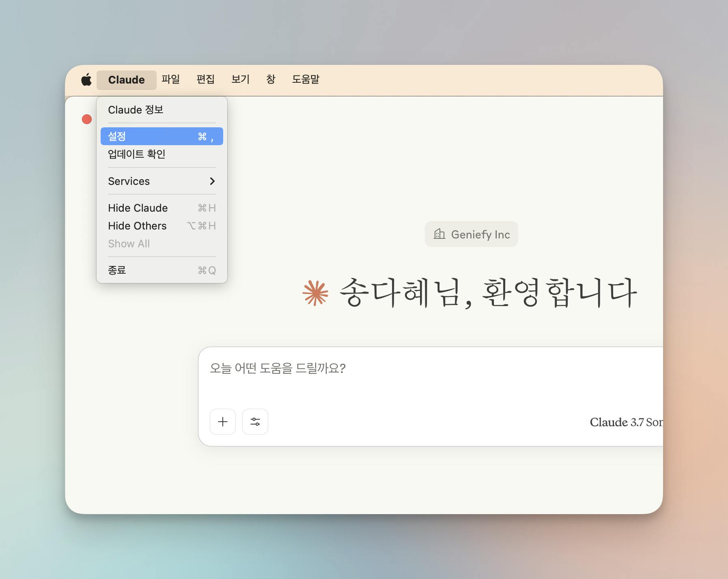This screenshot has height=579, width=728.
Task: Choose Hide Claude from the menu
Action: click(x=162, y=208)
